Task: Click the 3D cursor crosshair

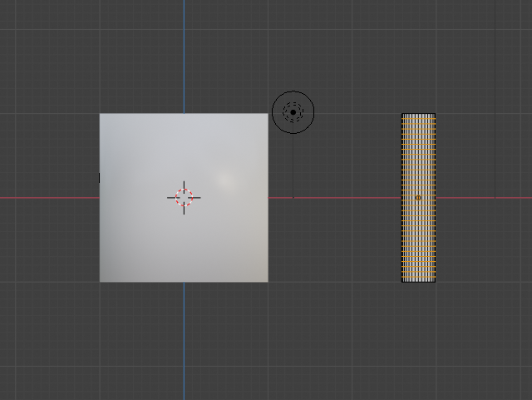Action: pyautogui.click(x=184, y=197)
